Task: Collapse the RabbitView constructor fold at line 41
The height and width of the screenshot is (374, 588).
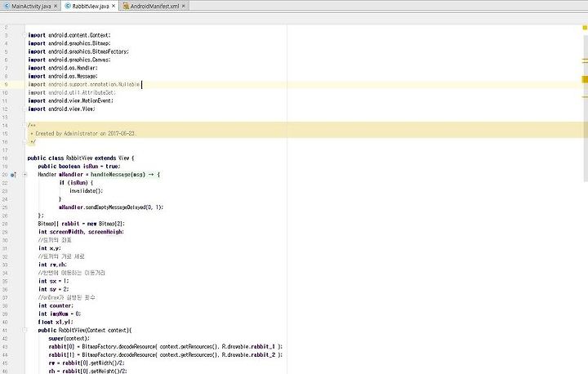Action: 24,330
